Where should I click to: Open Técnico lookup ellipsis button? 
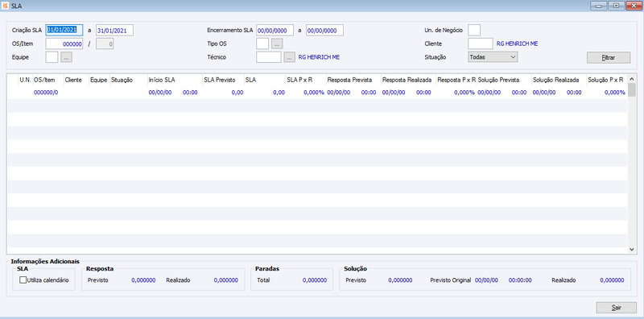290,57
